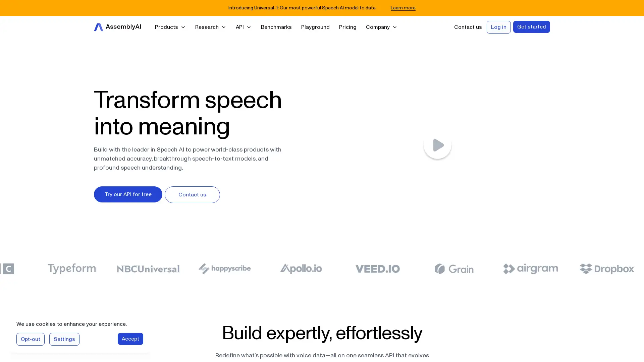Click the Typeform partner logo

coord(72,269)
